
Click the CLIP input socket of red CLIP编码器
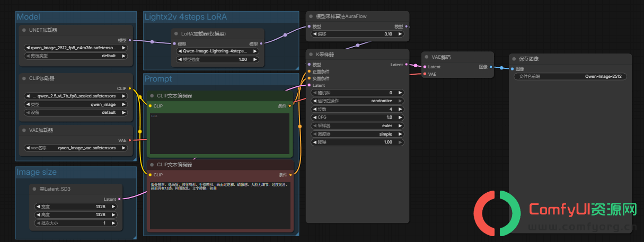coord(150,175)
